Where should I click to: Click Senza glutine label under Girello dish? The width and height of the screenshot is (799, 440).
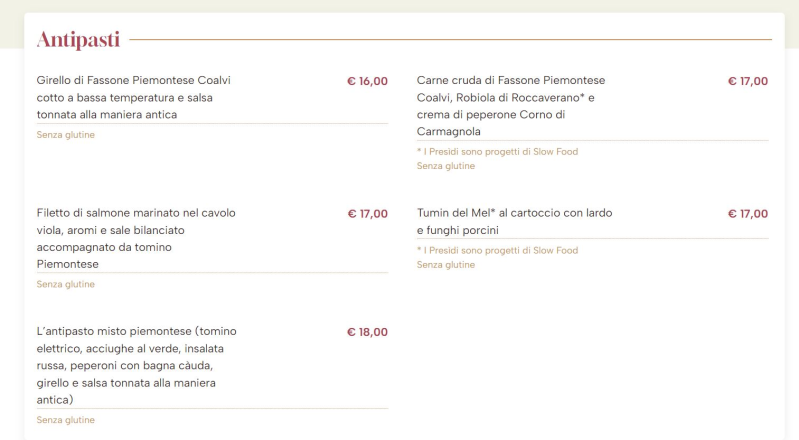pos(66,135)
